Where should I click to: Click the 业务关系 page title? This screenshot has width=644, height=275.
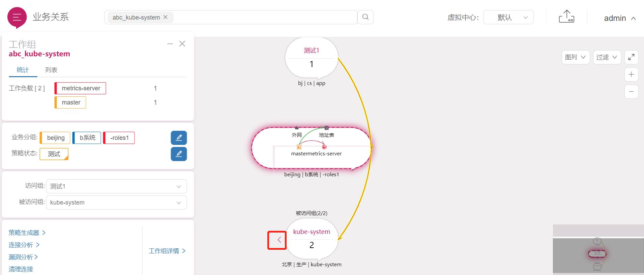51,17
